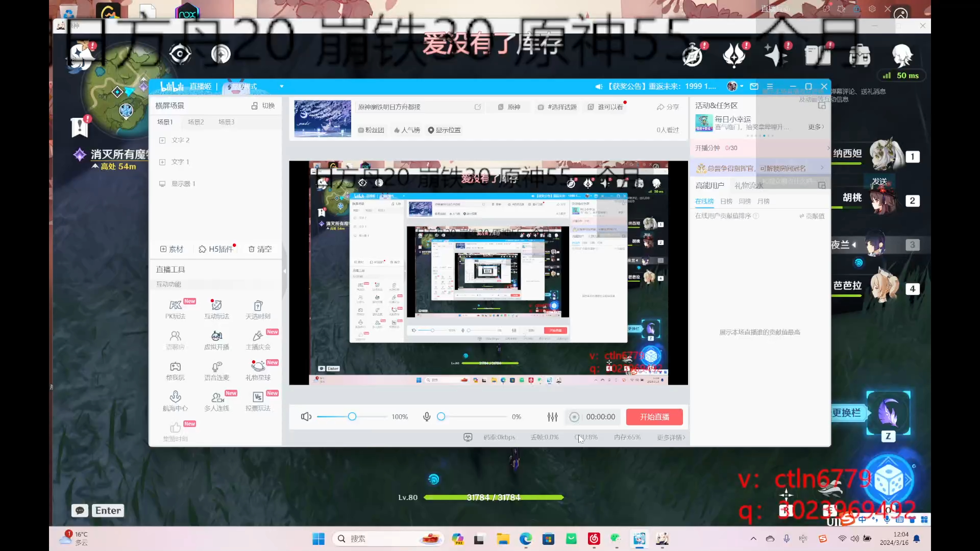Switch to the 场景2 tab
This screenshot has height=551, width=980.
point(195,122)
